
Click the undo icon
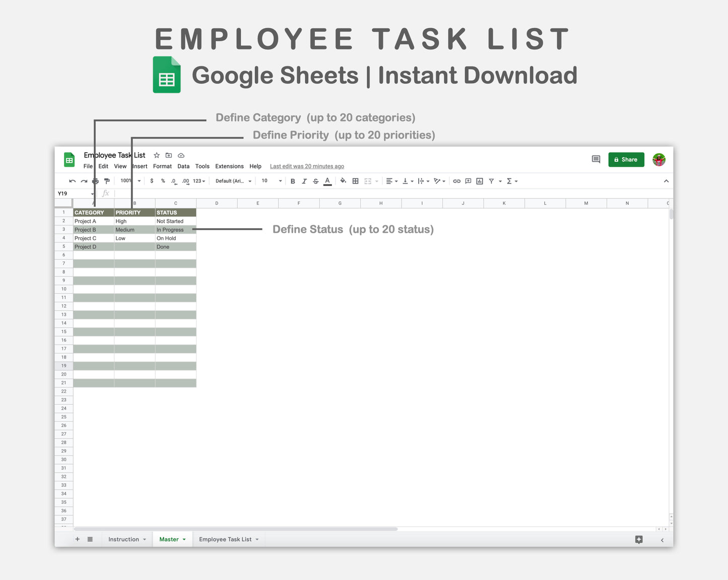72,181
